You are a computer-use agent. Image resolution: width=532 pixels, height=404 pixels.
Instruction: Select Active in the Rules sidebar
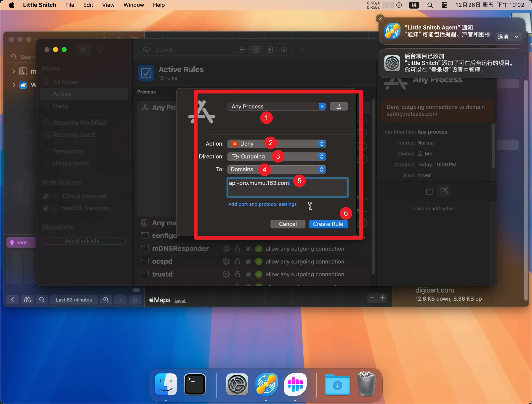pyautogui.click(x=84, y=94)
